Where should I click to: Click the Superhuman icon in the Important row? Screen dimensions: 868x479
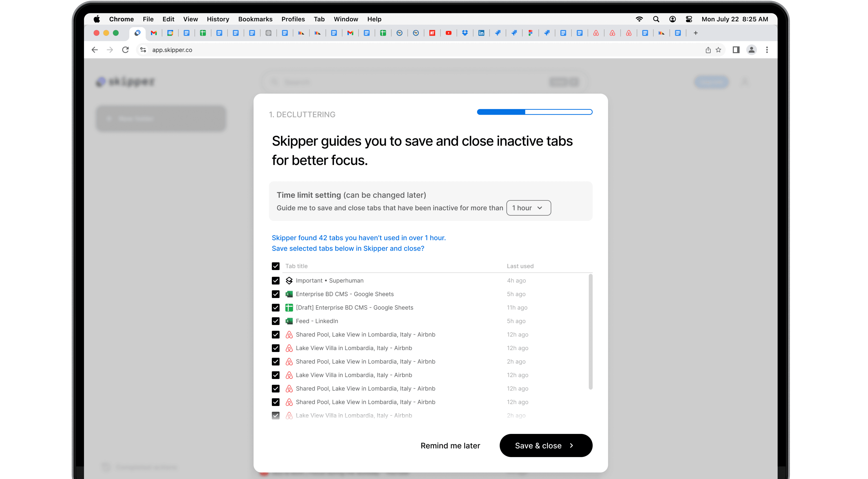tap(289, 280)
